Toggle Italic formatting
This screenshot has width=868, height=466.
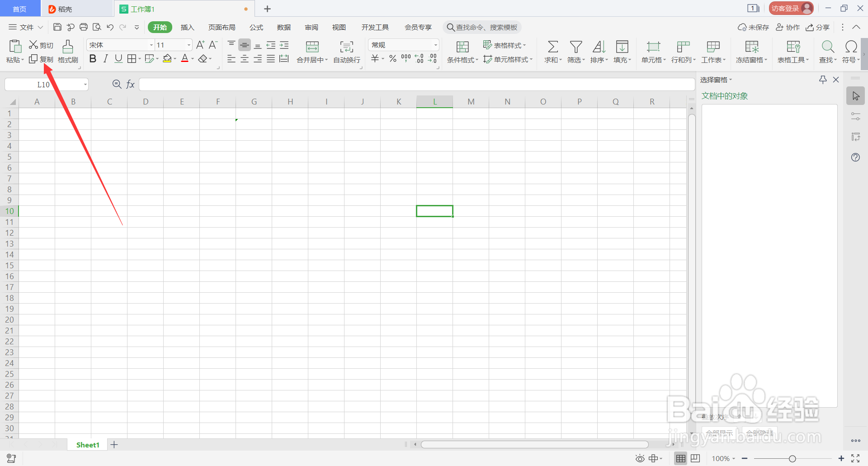(x=105, y=59)
